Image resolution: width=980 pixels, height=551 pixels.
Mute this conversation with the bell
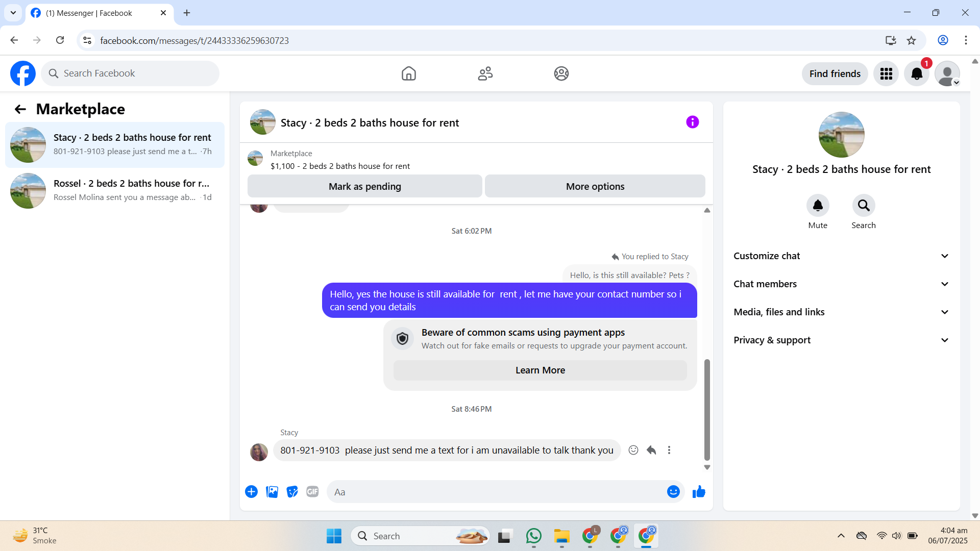pos(818,206)
